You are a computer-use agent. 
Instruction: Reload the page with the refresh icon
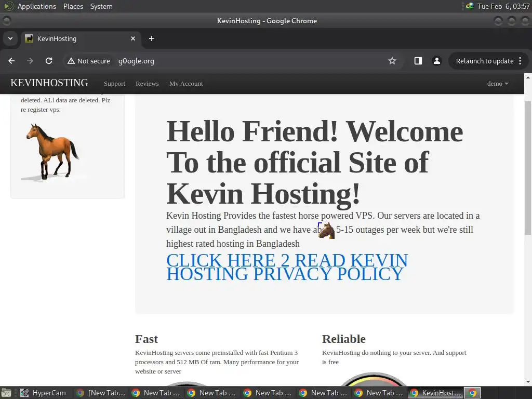point(49,61)
